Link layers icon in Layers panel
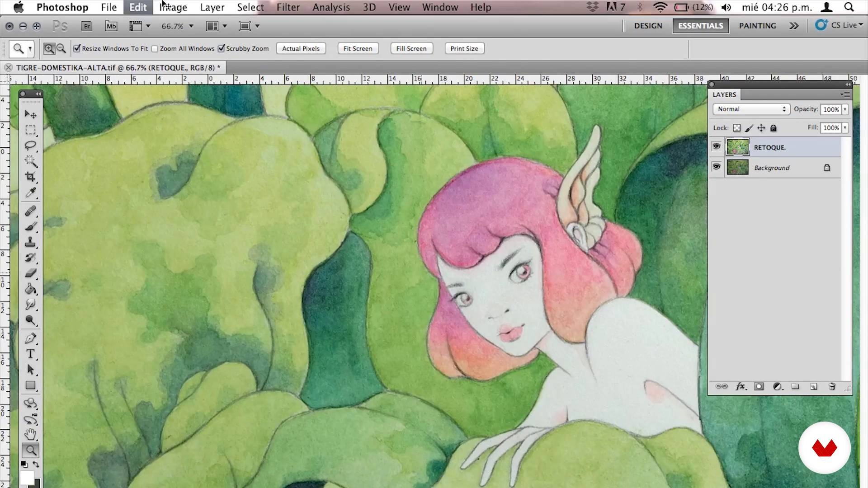The height and width of the screenshot is (488, 868). (722, 387)
